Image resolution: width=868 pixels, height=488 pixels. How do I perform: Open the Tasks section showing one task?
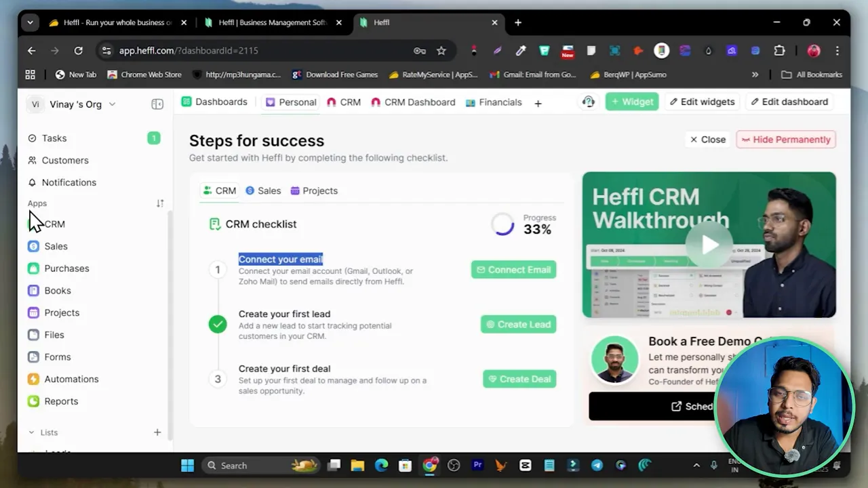[x=54, y=138]
